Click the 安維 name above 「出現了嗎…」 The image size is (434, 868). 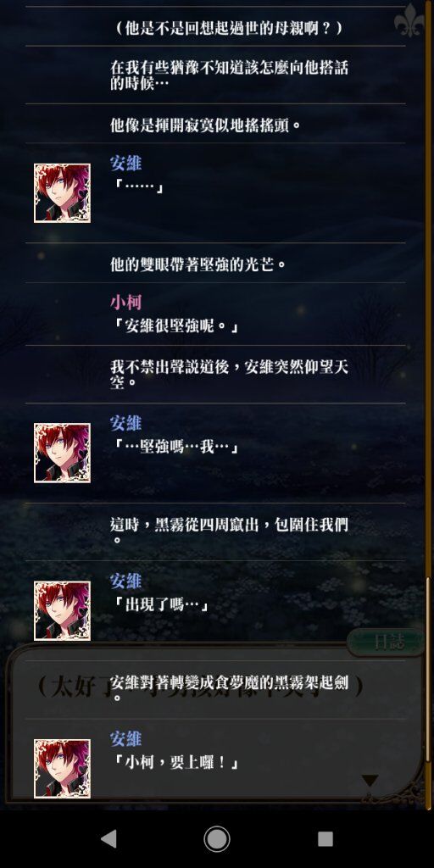(125, 581)
